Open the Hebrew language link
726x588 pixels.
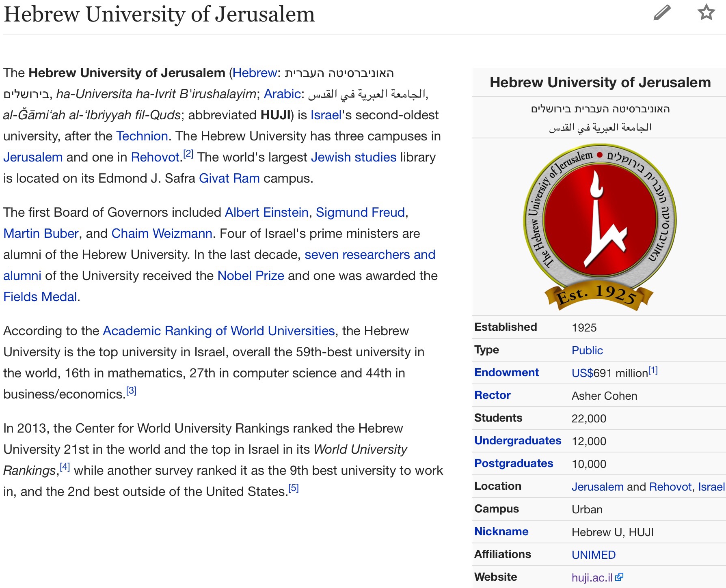[x=255, y=73]
